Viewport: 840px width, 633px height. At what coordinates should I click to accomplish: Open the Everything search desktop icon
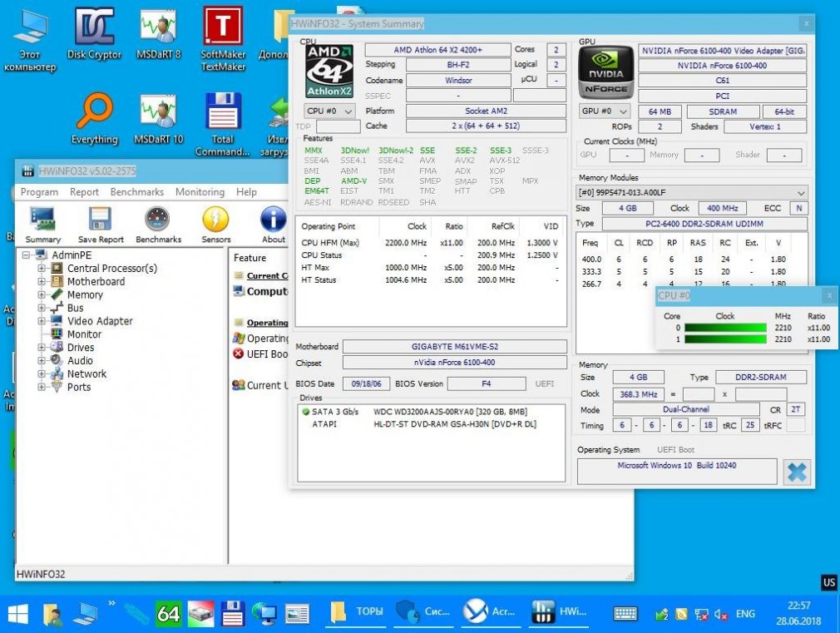(x=94, y=119)
